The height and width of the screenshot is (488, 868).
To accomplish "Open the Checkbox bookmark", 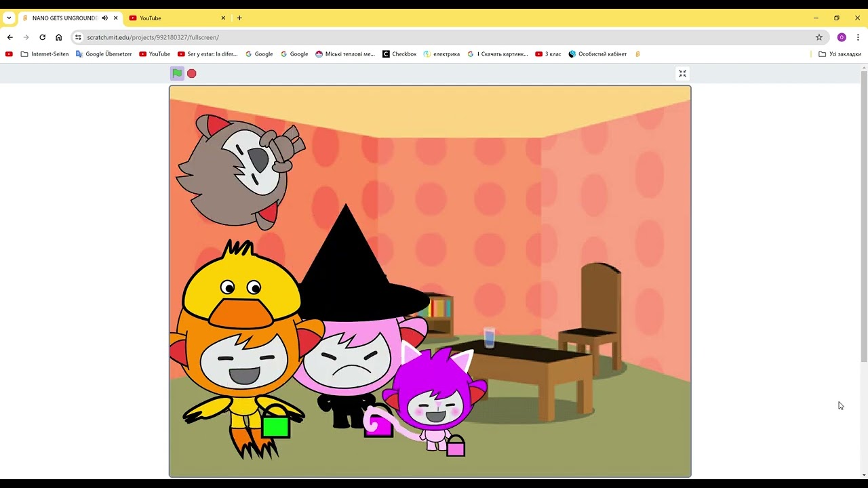I will [x=399, y=54].
